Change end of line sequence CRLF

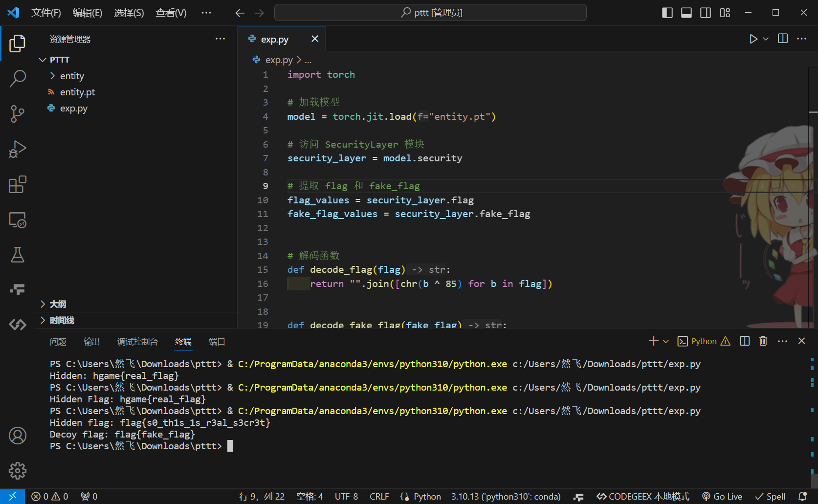(379, 497)
